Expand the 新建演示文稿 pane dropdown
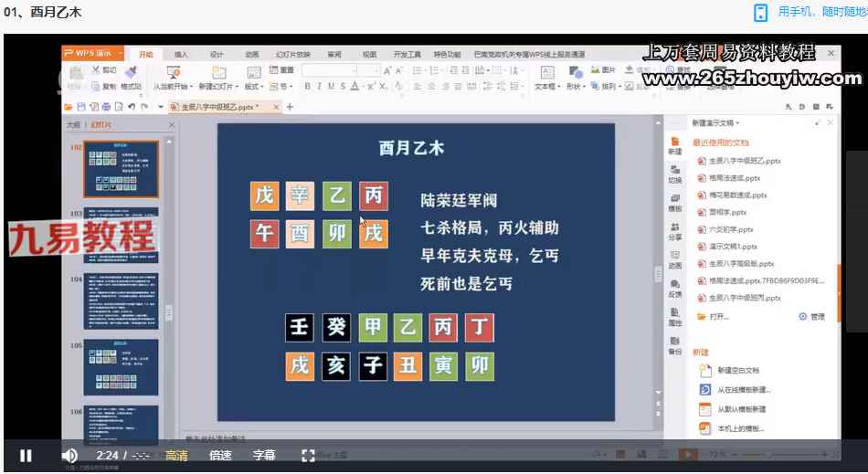The width and height of the screenshot is (868, 474). pos(715,122)
